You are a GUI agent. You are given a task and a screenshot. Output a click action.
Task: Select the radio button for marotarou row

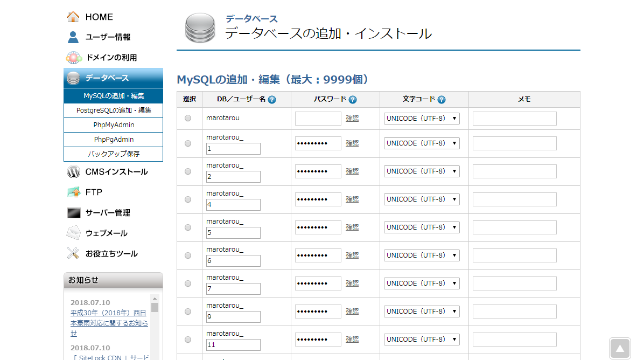pos(188,119)
